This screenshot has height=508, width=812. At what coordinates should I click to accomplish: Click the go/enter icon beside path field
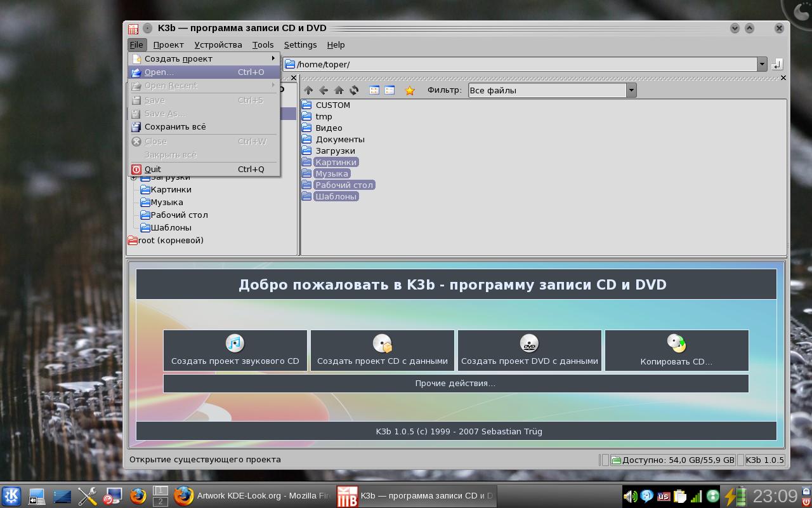click(x=777, y=64)
